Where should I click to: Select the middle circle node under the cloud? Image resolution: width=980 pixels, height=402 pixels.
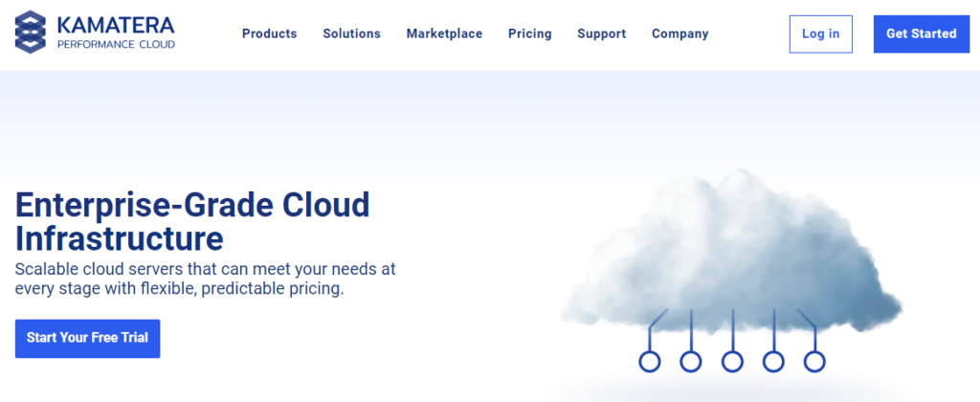pyautogui.click(x=732, y=362)
